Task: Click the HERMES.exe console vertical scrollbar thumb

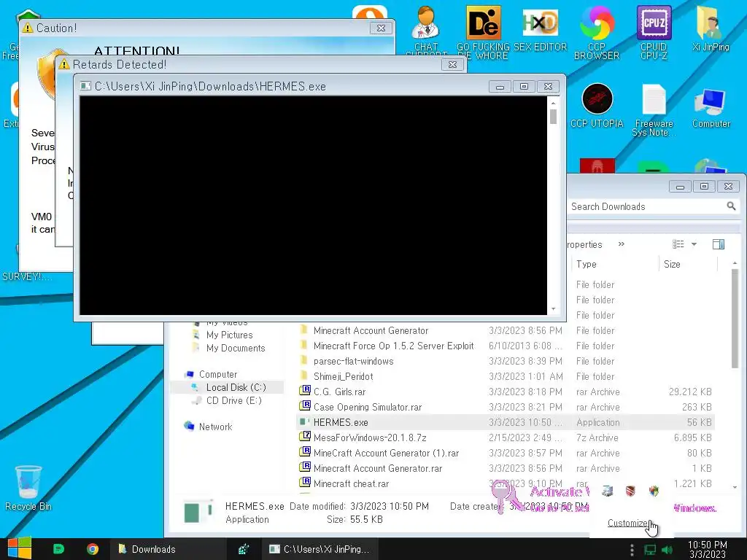Action: [x=553, y=116]
